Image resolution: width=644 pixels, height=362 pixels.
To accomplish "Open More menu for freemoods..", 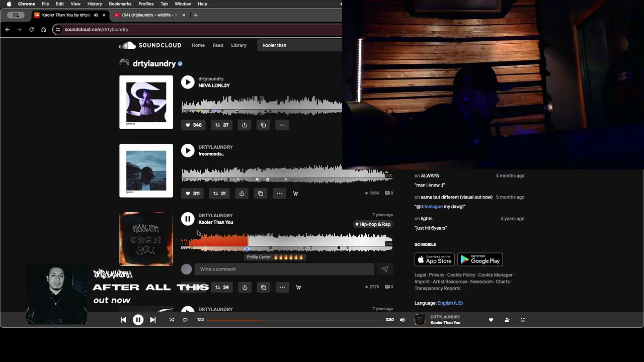I will [279, 193].
